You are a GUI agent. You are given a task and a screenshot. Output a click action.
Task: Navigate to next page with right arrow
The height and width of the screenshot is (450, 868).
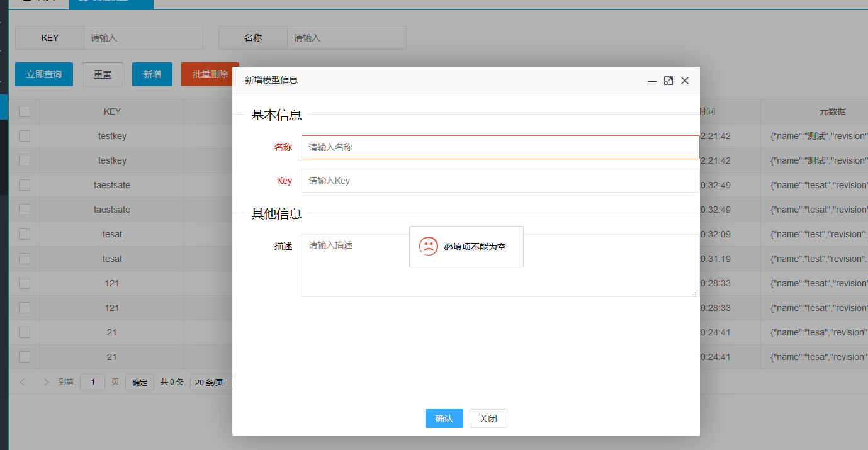pos(45,381)
